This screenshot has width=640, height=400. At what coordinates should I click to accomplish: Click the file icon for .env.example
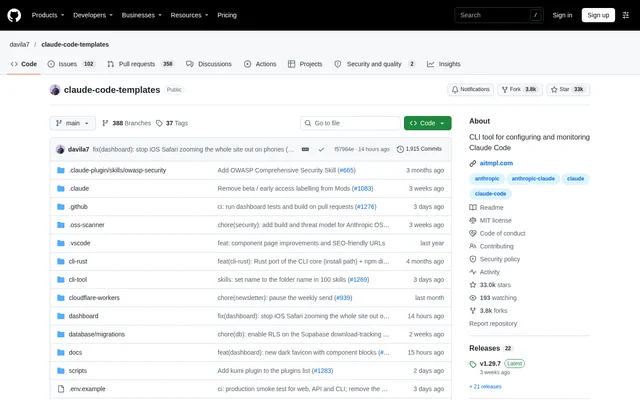(x=61, y=389)
